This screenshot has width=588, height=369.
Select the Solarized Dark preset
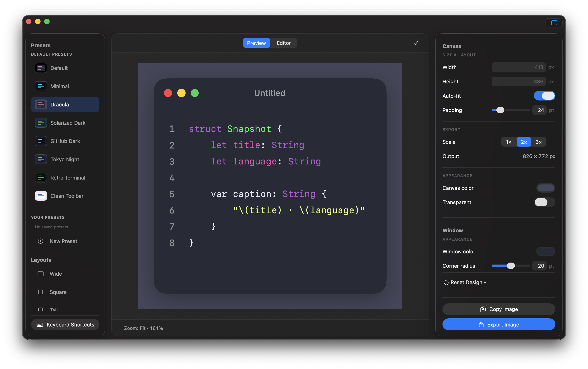pyautogui.click(x=65, y=123)
